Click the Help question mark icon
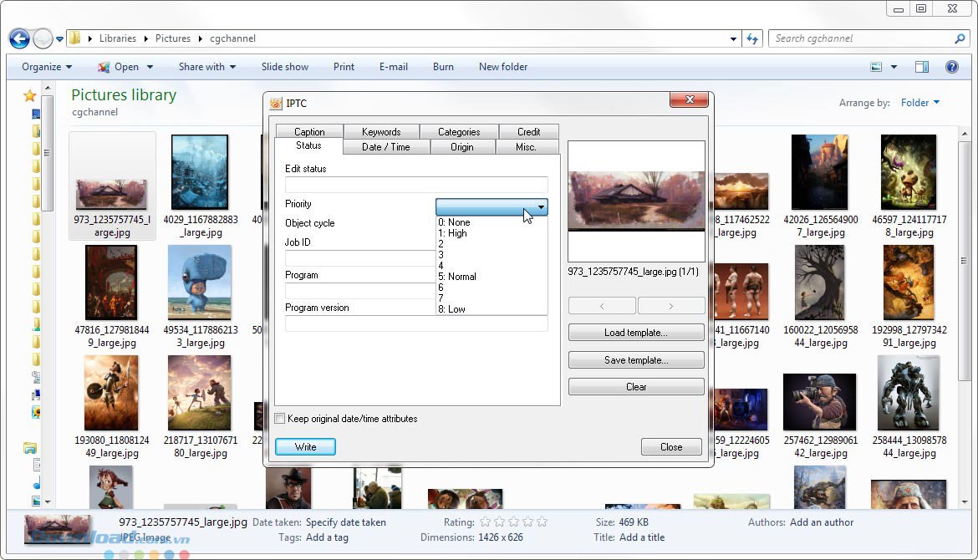Image resolution: width=978 pixels, height=560 pixels. (951, 67)
